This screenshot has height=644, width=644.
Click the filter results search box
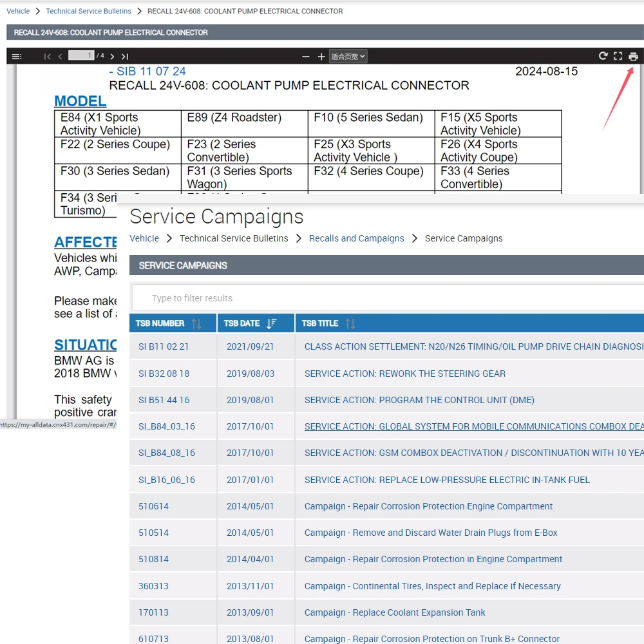point(386,298)
